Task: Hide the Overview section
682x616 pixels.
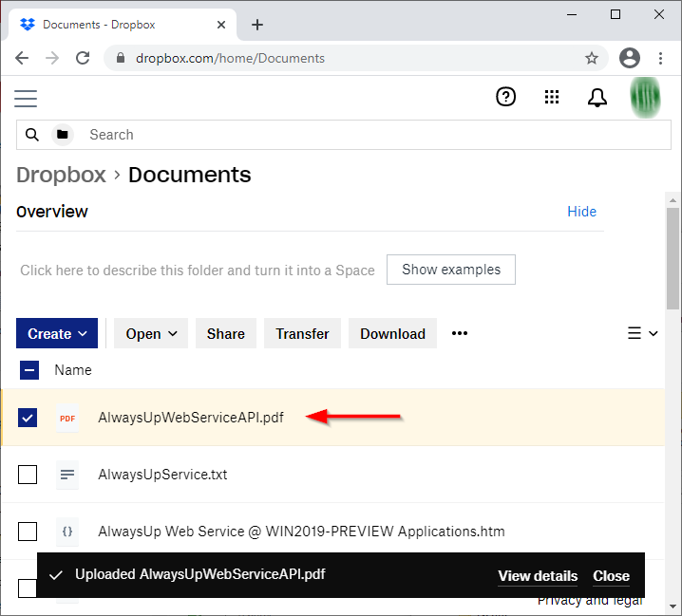Action: [581, 212]
